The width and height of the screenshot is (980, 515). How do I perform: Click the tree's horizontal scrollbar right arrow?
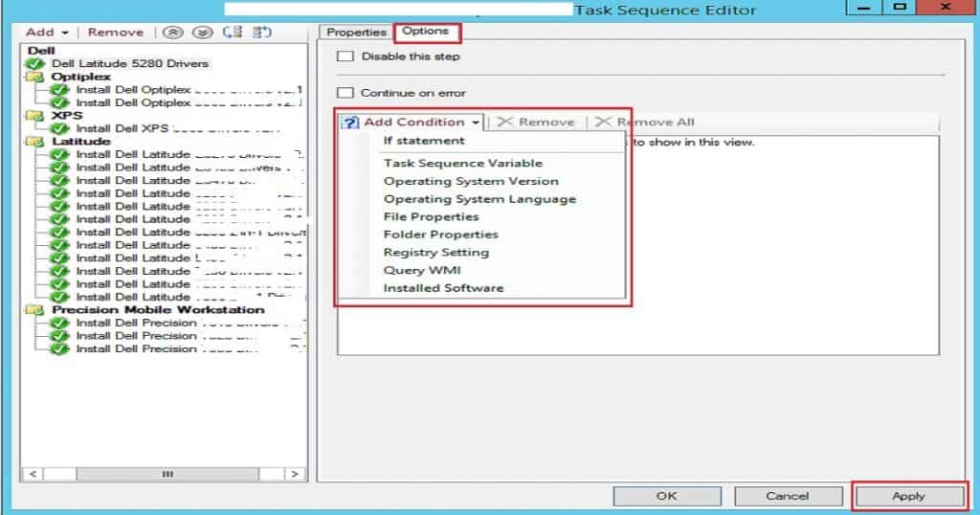tap(295, 475)
